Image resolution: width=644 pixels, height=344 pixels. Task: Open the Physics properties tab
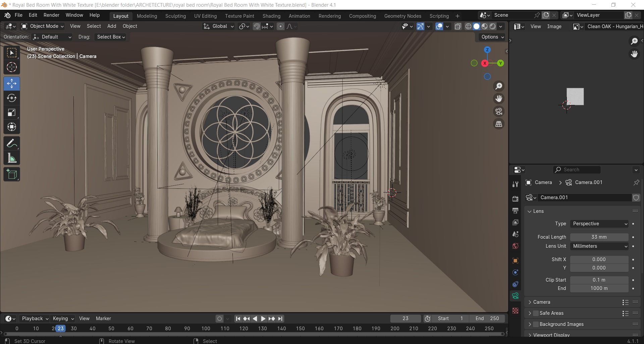pos(516,272)
